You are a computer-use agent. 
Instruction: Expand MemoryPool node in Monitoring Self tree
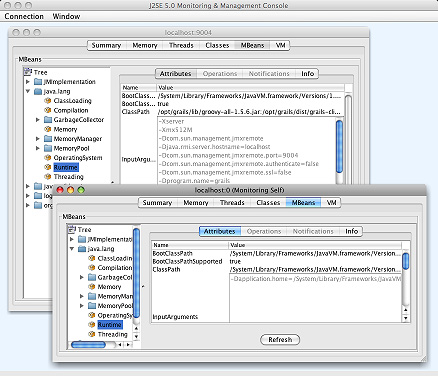[x=82, y=306]
